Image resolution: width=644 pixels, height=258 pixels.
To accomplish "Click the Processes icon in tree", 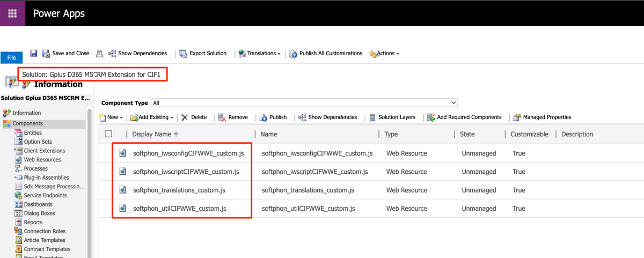I will tap(18, 168).
